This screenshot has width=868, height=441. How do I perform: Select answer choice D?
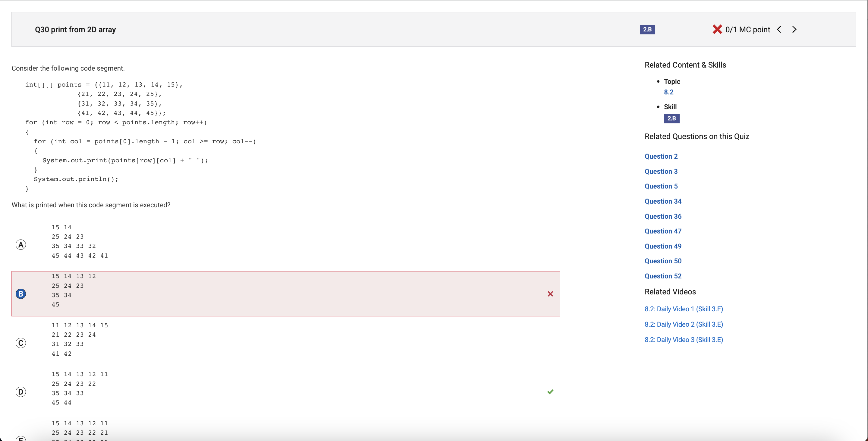21,392
